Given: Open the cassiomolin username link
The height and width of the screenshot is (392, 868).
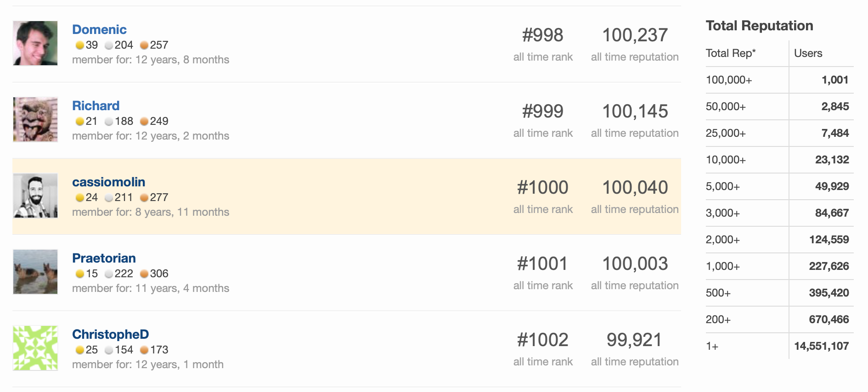Looking at the screenshot, I should coord(108,182).
